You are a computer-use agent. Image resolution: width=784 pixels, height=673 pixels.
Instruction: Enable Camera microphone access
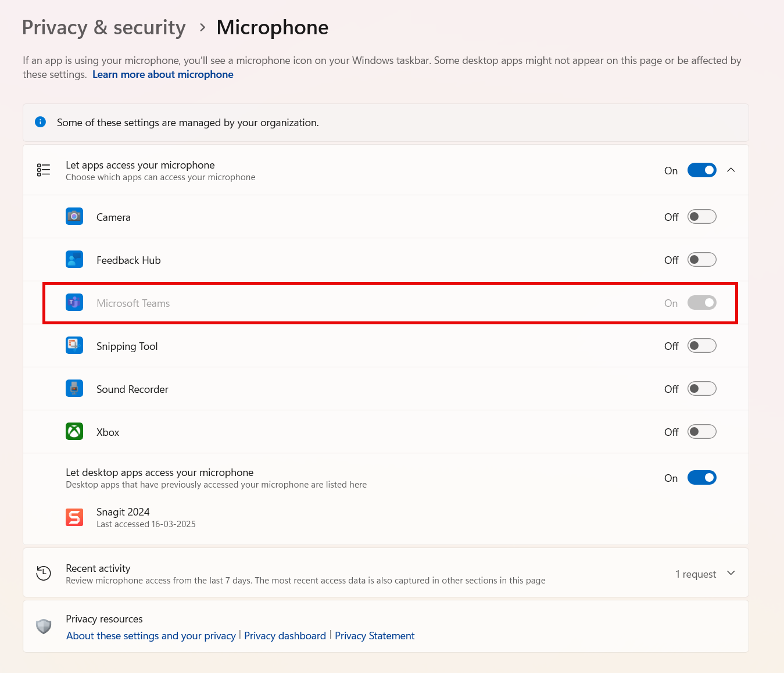click(702, 216)
